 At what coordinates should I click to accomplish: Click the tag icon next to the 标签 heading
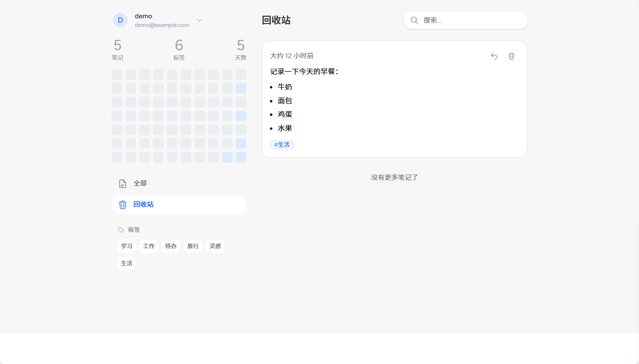(120, 229)
